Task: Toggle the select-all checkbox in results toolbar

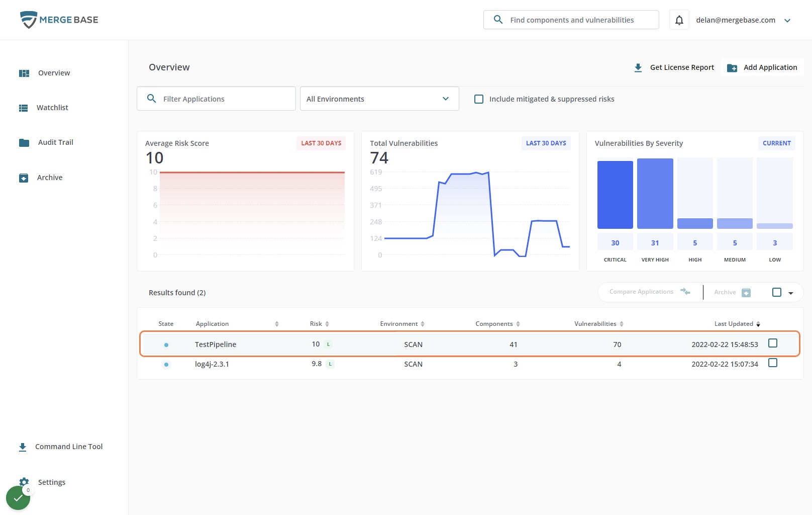Action: [x=777, y=292]
